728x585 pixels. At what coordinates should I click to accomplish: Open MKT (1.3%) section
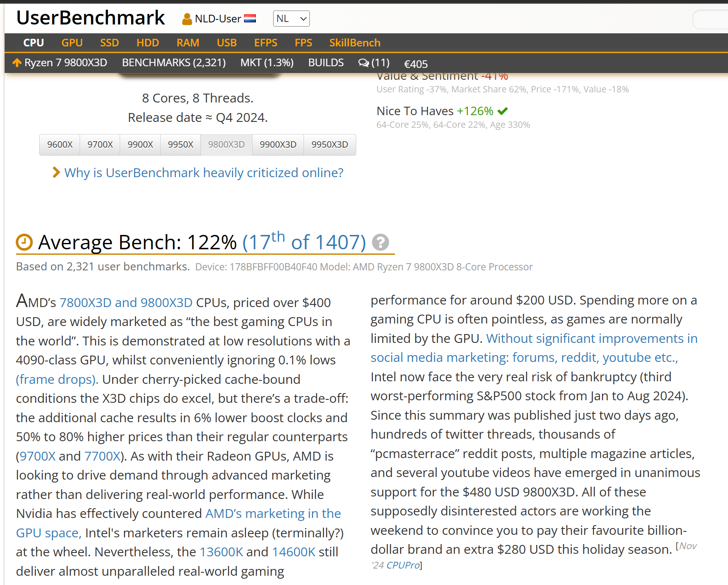pyautogui.click(x=267, y=63)
